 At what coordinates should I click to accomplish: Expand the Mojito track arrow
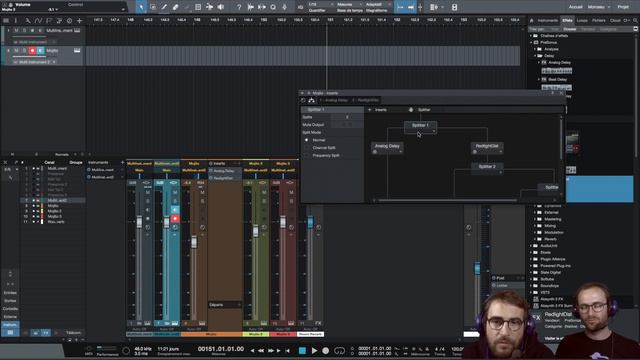click(9, 51)
